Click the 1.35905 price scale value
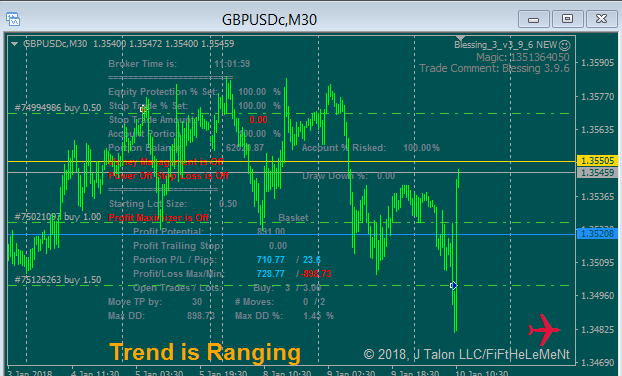This screenshot has height=376, width=622. coord(597,63)
